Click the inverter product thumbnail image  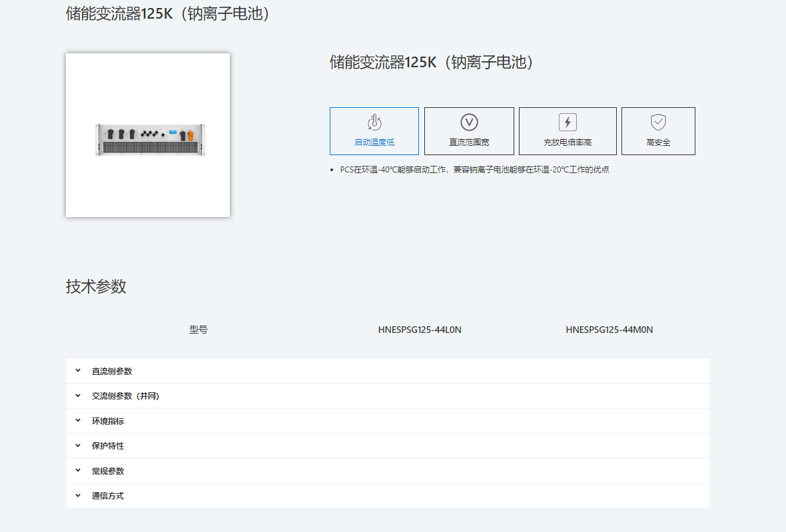pos(147,134)
